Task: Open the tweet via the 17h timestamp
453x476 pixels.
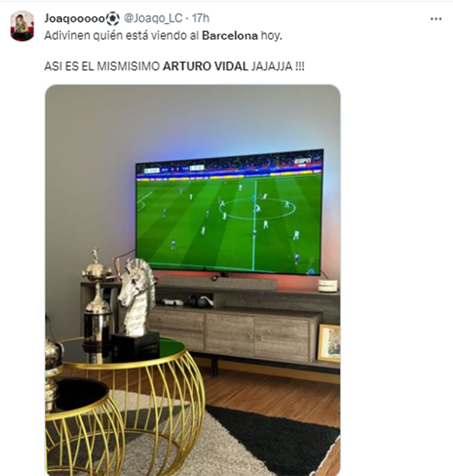Action: click(200, 19)
